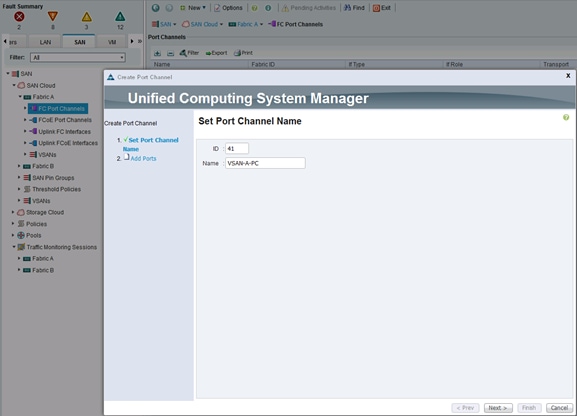Click Export in Port Channels toolbar
The width and height of the screenshot is (577, 416).
point(216,53)
